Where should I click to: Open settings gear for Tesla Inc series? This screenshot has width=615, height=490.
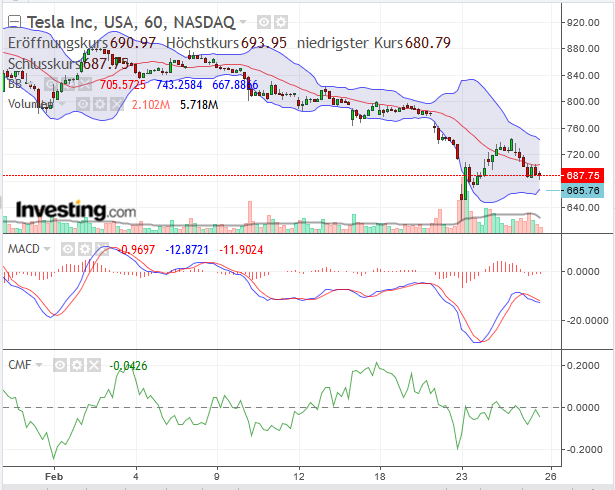point(281,22)
